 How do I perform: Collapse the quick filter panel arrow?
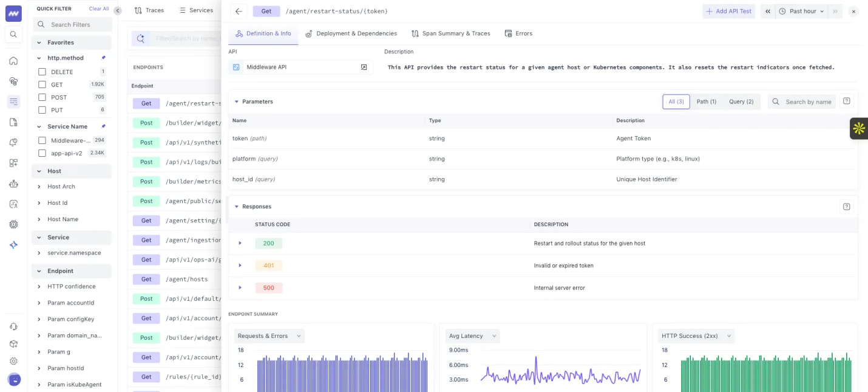118,10
